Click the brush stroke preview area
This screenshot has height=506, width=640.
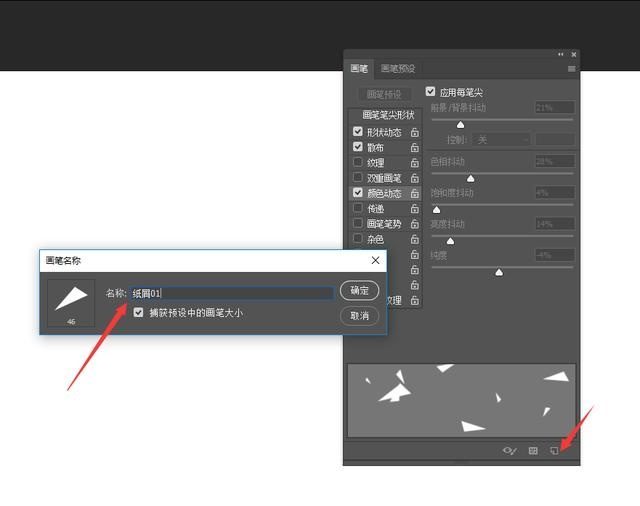pyautogui.click(x=461, y=400)
